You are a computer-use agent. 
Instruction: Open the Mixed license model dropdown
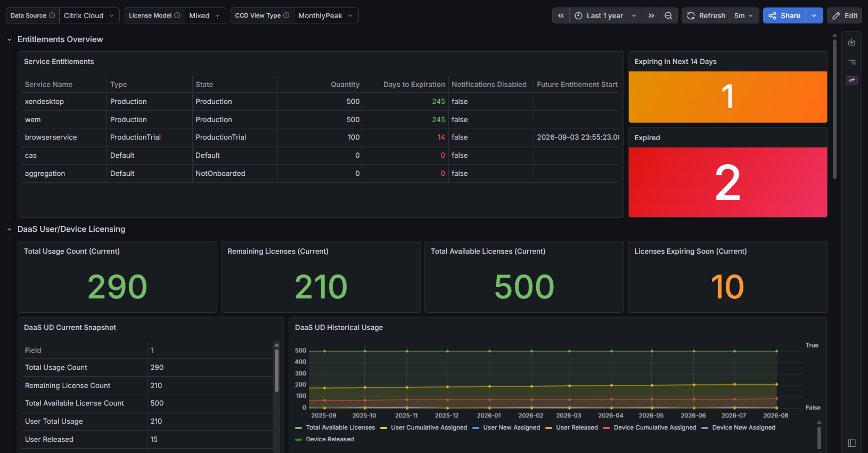205,15
